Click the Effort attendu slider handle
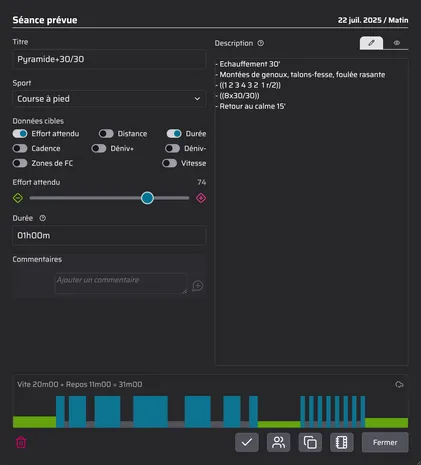Image resolution: width=421 pixels, height=465 pixels. click(147, 198)
